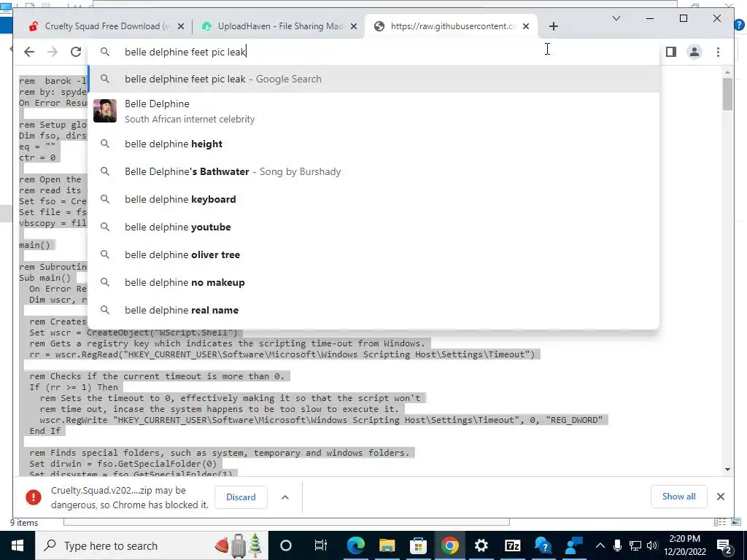The image size is (747, 560).
Task: Go forward with the browser forward arrow
Action: pos(53,52)
